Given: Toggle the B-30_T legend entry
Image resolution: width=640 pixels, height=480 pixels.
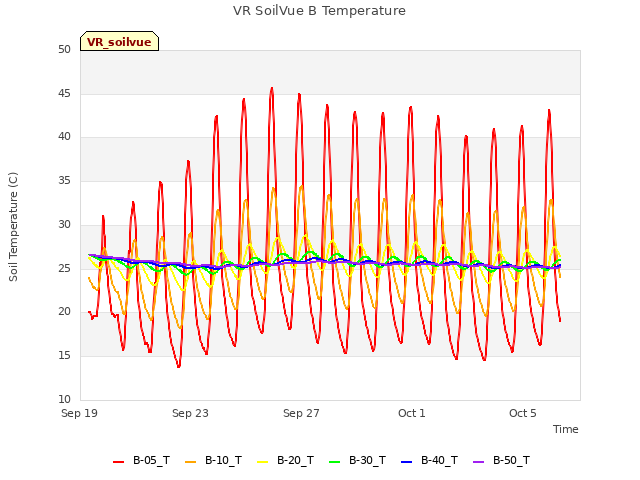Looking at the screenshot, I should click(357, 460).
